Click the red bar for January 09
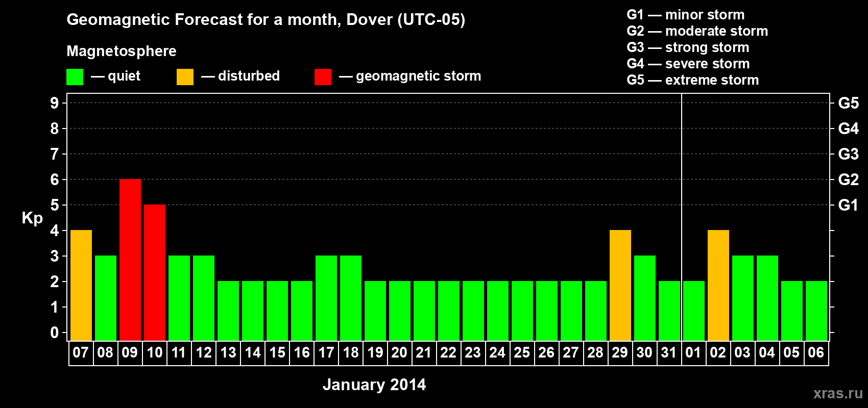The image size is (868, 408). (x=130, y=260)
